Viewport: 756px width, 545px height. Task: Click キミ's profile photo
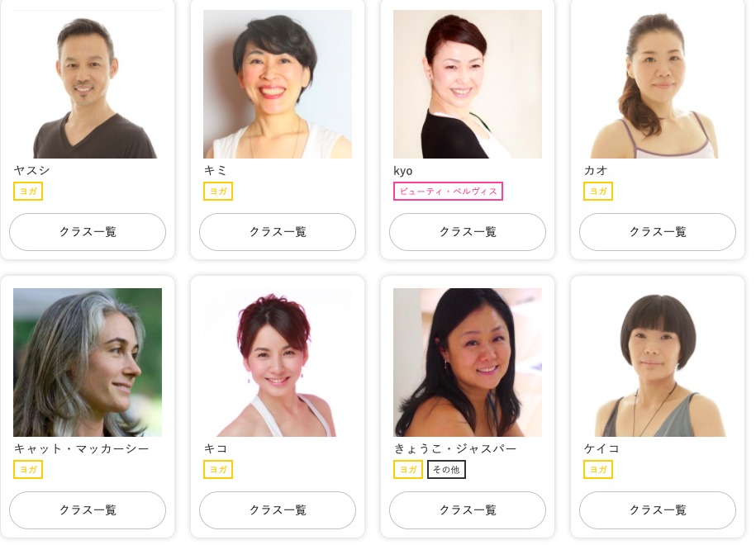pyautogui.click(x=278, y=84)
